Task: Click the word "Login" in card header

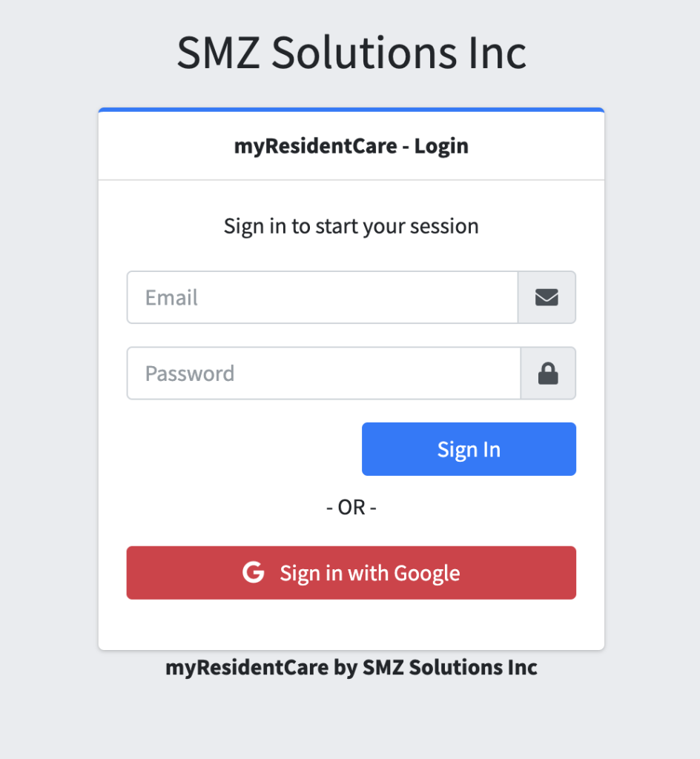Action: tap(441, 146)
